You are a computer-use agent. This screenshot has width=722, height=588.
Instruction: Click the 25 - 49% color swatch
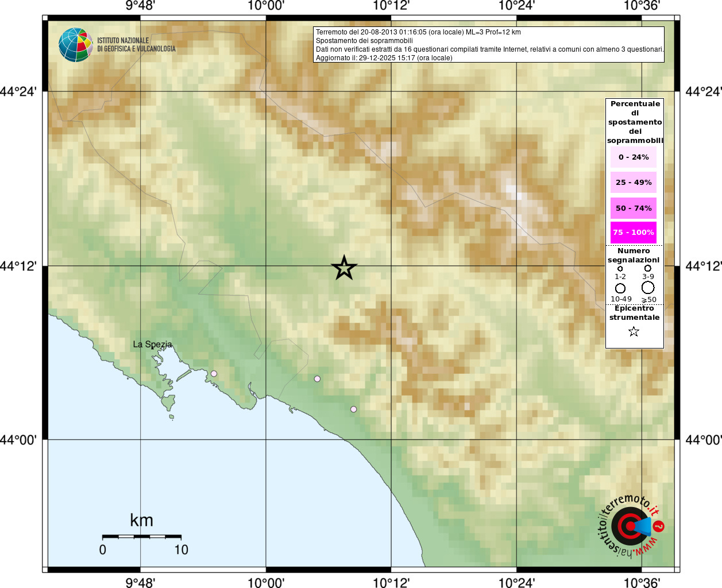pyautogui.click(x=634, y=182)
